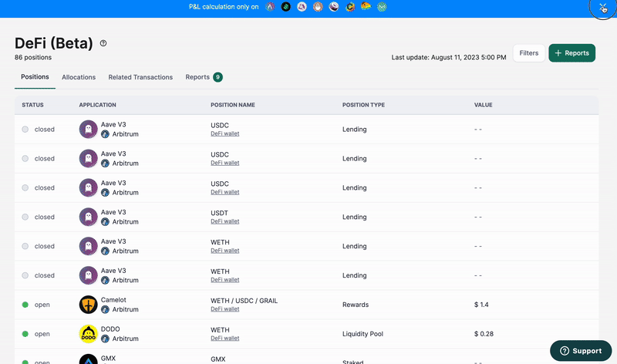Open the Filters panel

tap(529, 53)
